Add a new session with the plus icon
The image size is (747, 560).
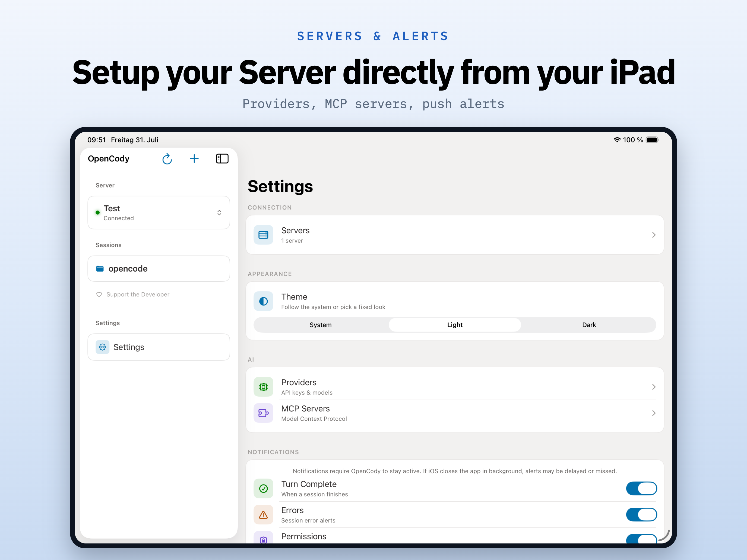194,159
